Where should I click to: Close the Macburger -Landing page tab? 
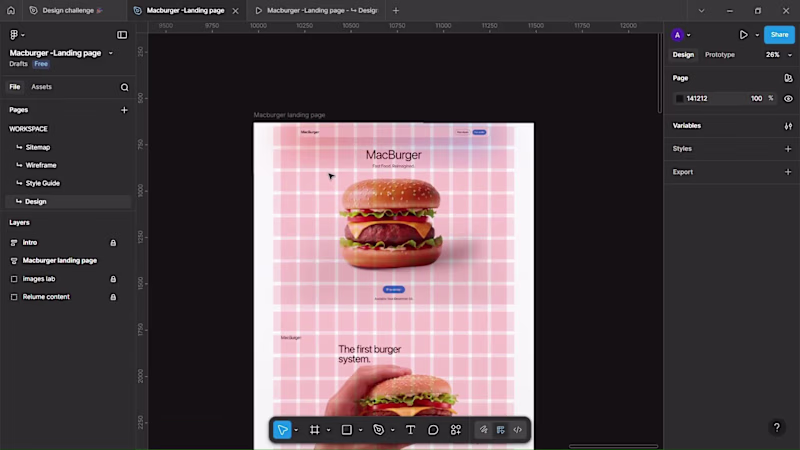235,11
